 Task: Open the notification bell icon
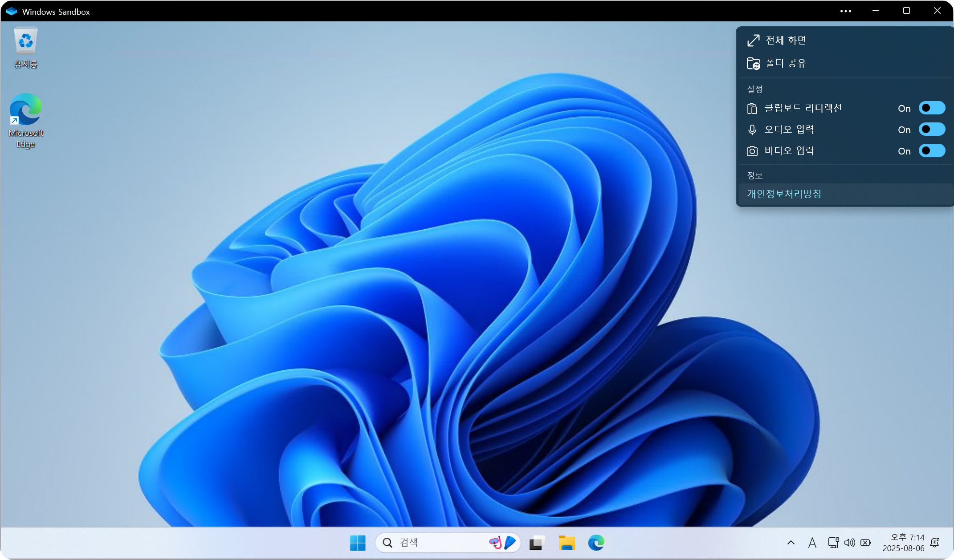pos(935,543)
